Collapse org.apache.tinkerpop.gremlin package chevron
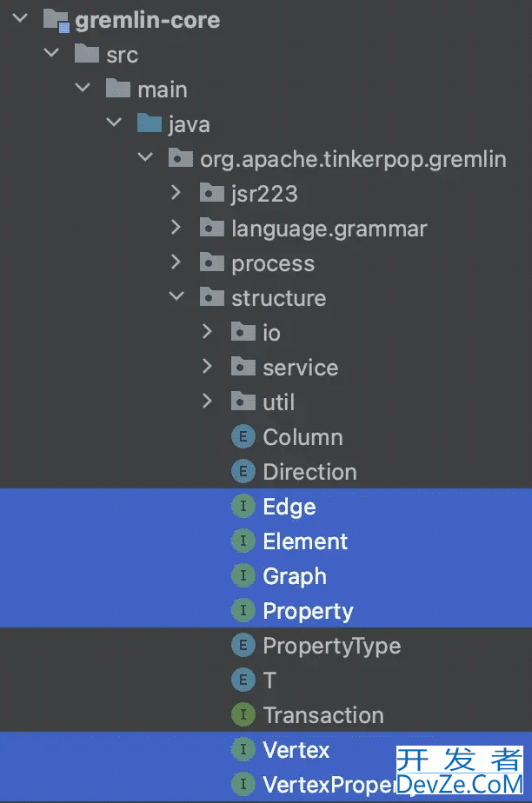The width and height of the screenshot is (532, 803). click(146, 157)
